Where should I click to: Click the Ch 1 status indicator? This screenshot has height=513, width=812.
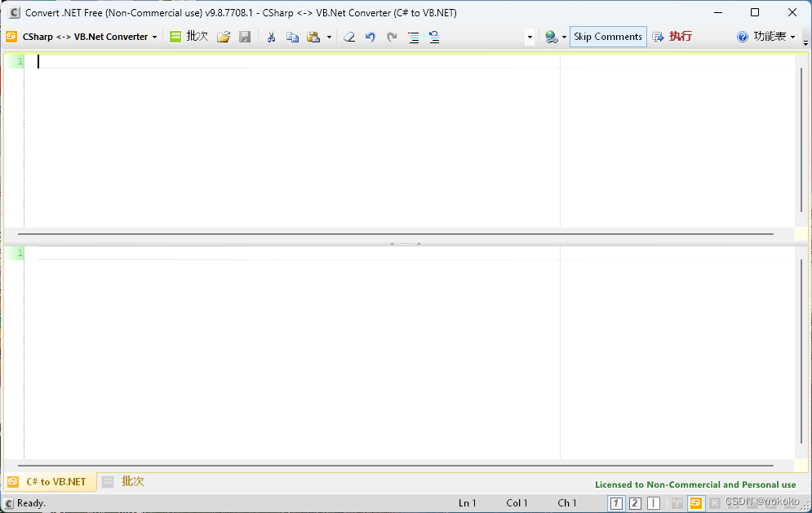567,503
